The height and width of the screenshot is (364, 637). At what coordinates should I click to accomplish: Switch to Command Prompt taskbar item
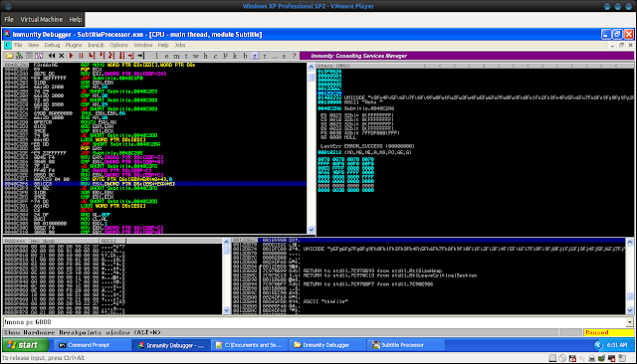pos(93,345)
